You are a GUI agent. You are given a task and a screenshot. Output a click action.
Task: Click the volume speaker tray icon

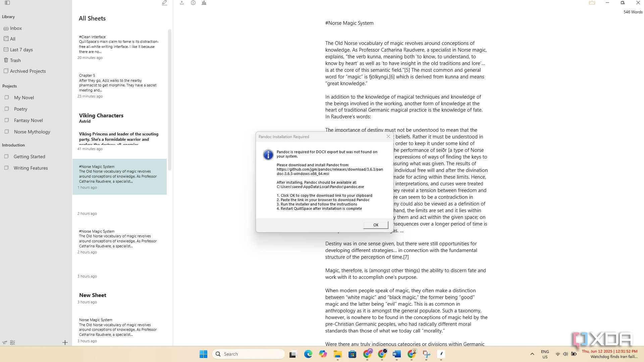[x=565, y=354]
